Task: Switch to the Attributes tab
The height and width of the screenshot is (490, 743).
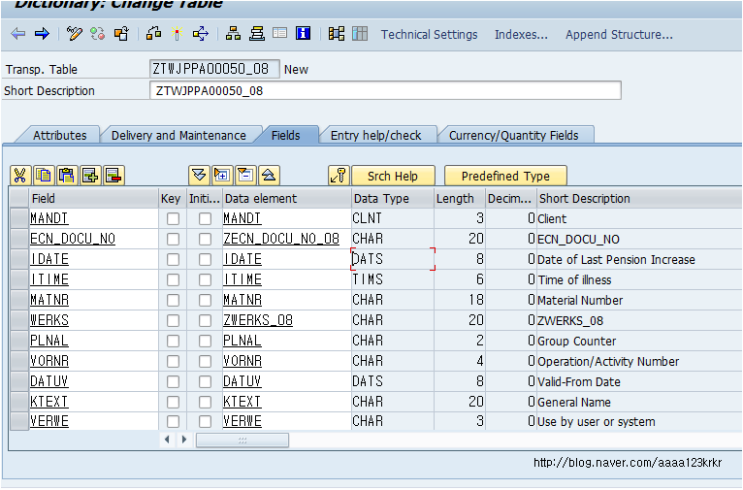Action: click(60, 136)
